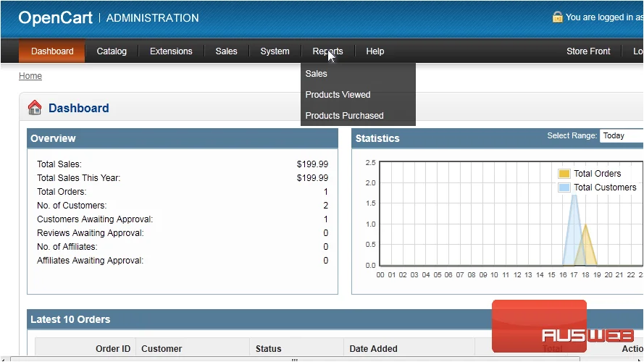Click the No. of Customers: label
644x362 pixels.
coord(72,206)
